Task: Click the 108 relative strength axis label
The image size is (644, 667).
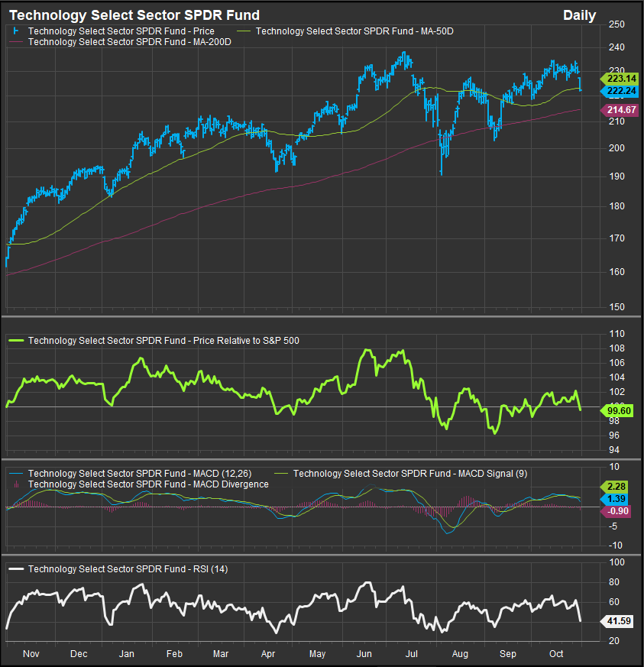Action: [x=616, y=348]
